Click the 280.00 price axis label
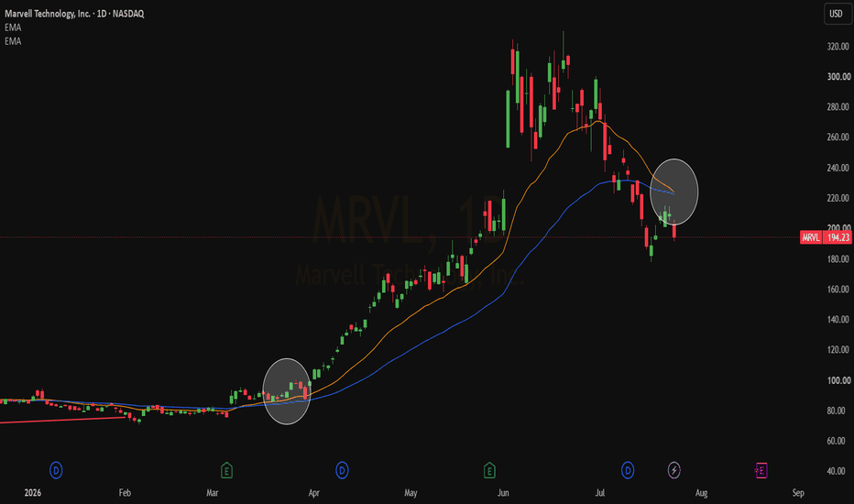 [x=838, y=107]
